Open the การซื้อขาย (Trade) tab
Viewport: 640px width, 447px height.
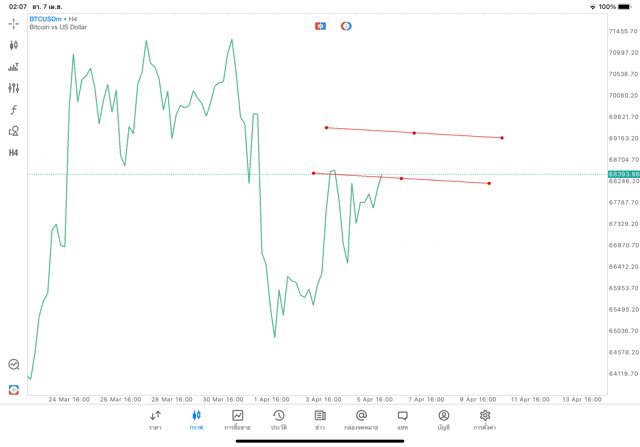point(238,419)
